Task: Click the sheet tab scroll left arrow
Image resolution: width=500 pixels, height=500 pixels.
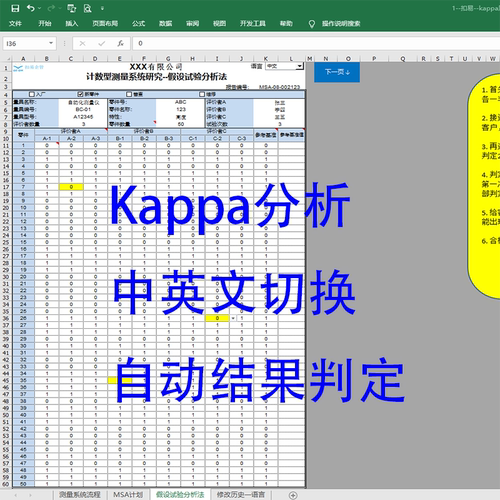Action: point(16,495)
